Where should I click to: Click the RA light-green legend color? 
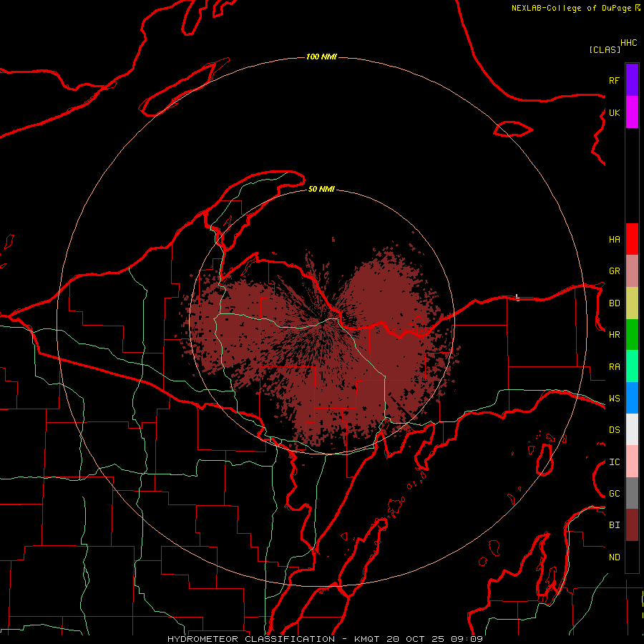coord(632,366)
